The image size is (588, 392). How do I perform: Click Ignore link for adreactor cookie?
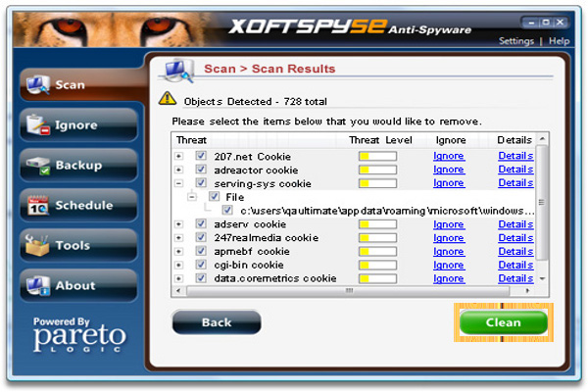pyautogui.click(x=449, y=170)
